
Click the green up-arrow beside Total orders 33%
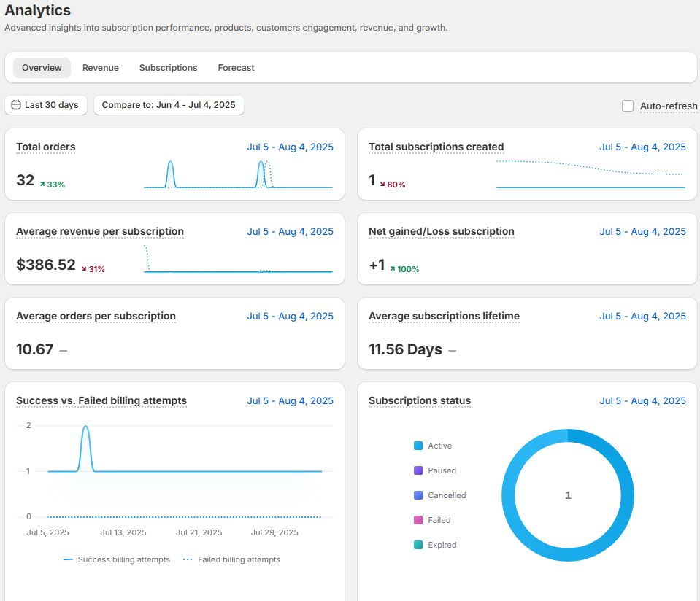(42, 185)
